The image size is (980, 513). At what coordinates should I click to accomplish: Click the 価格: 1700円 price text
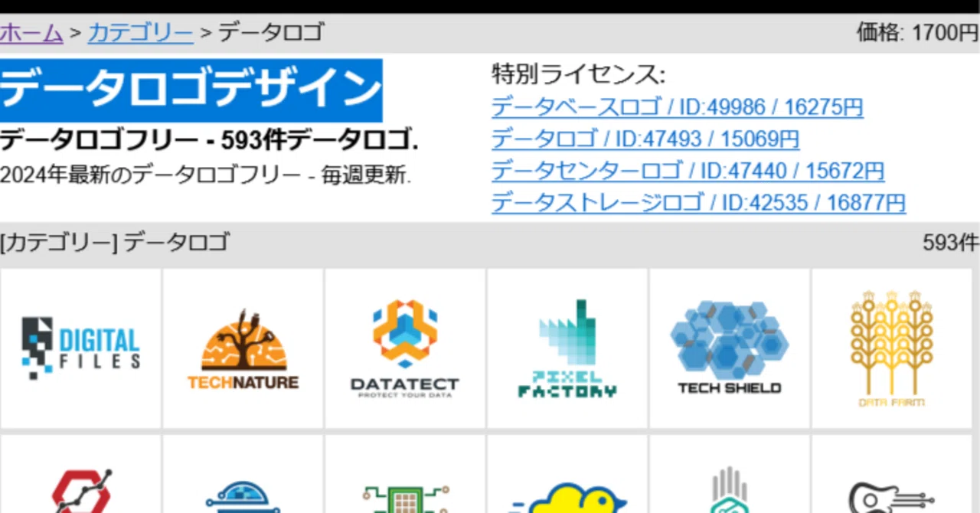pos(918,33)
